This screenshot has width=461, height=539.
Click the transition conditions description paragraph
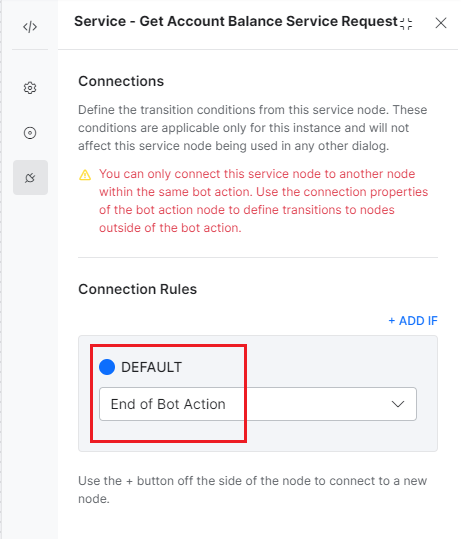[253, 128]
